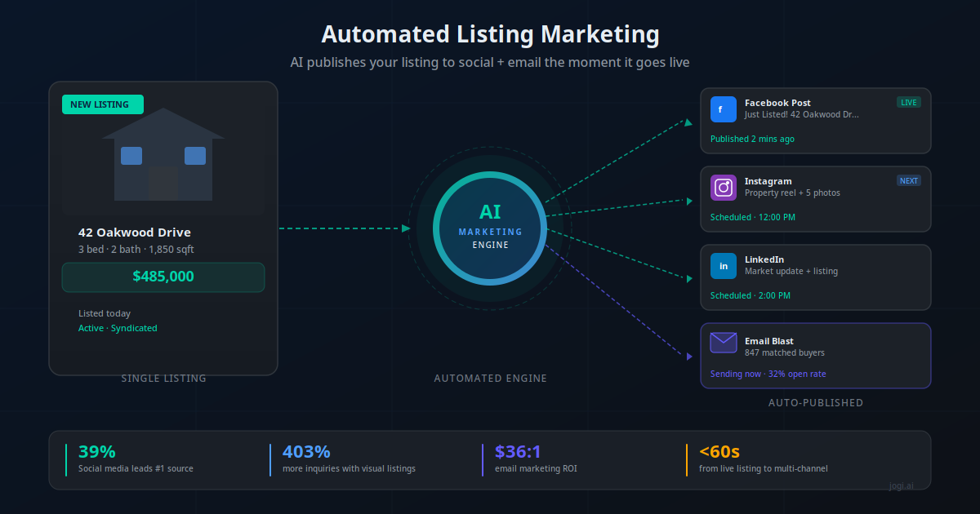
Task: Click the house illustration in the listing card
Action: [x=163, y=154]
